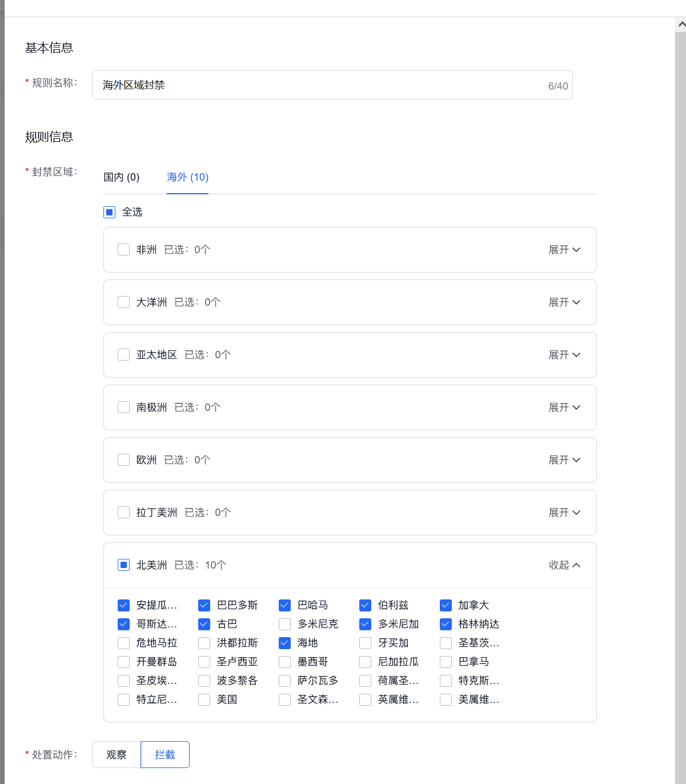
Task: Expand the 非洲 region section
Action: (x=564, y=250)
